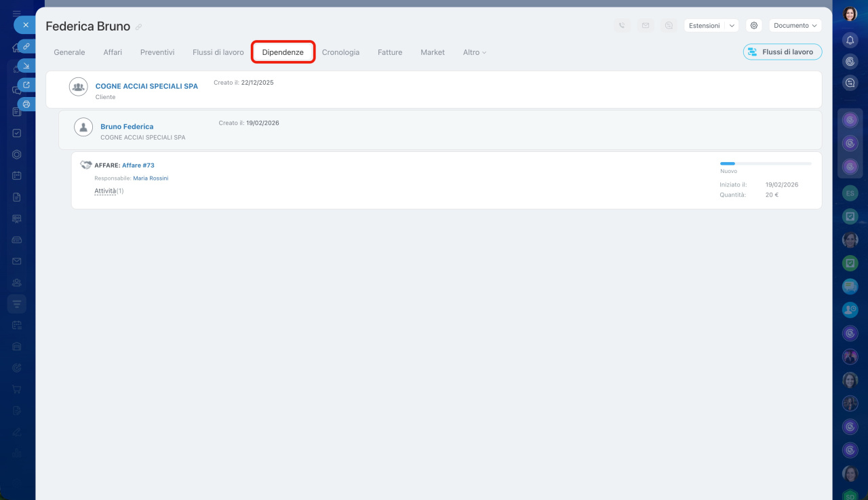This screenshot has width=868, height=500.
Task: Expand the Altro tab menu
Action: click(x=475, y=52)
